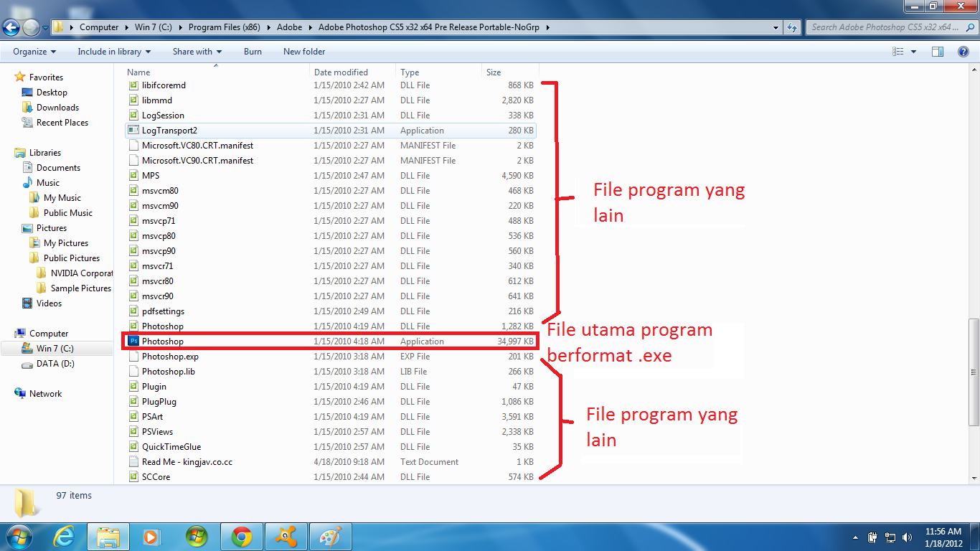Select the Photoshop.exp file
Screen dimensions: 980x551
click(x=330, y=357)
